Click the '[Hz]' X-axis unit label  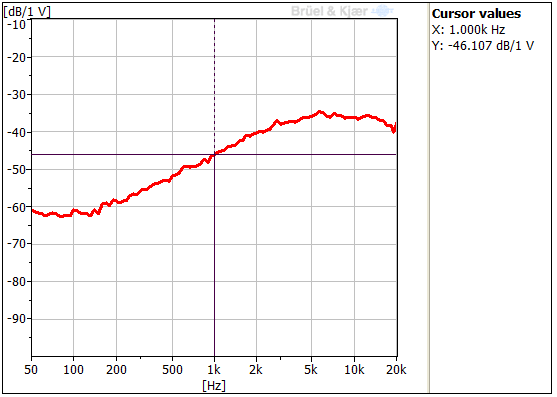coord(214,385)
